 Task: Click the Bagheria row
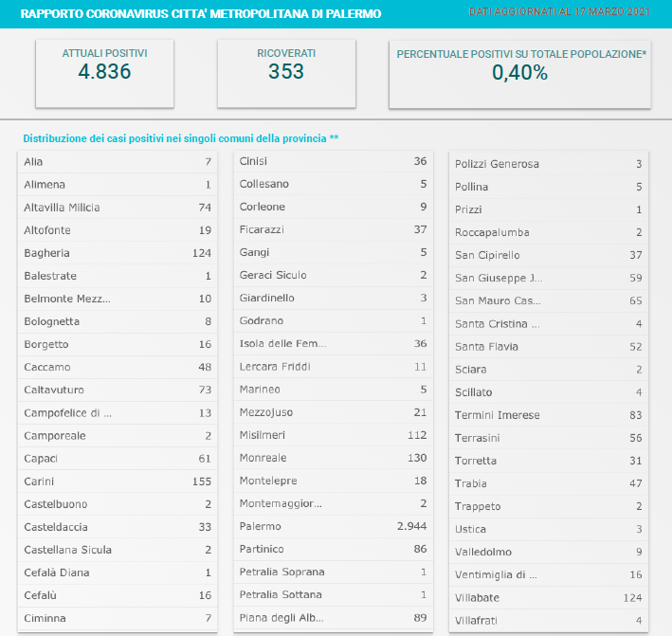(118, 253)
